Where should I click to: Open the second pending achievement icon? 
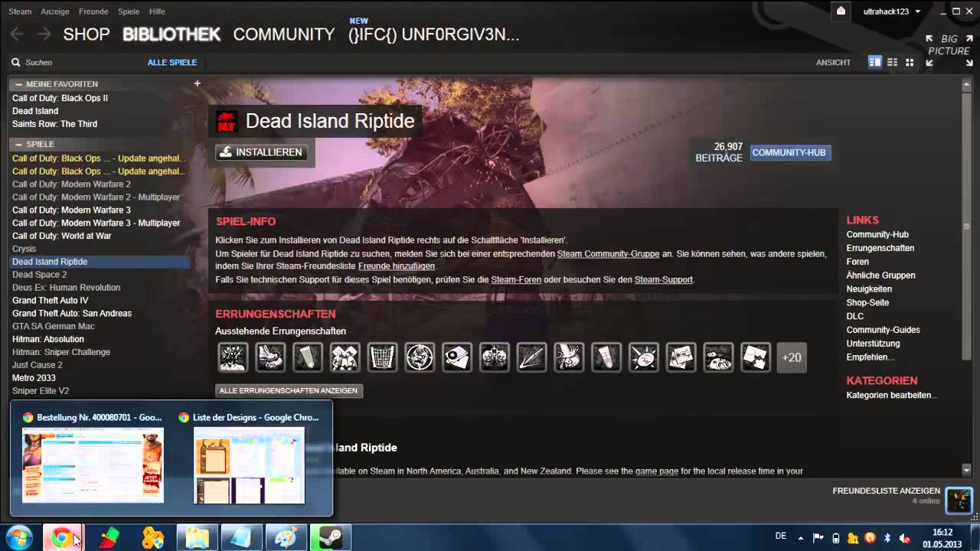coord(270,357)
